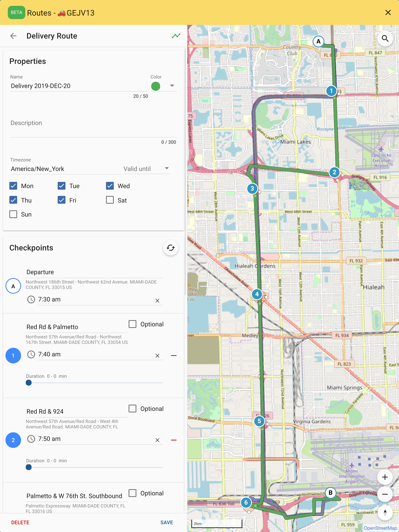Screen dimensions: 399x532
Task: Edit the Timezone America/New_York field
Action: click(x=66, y=169)
